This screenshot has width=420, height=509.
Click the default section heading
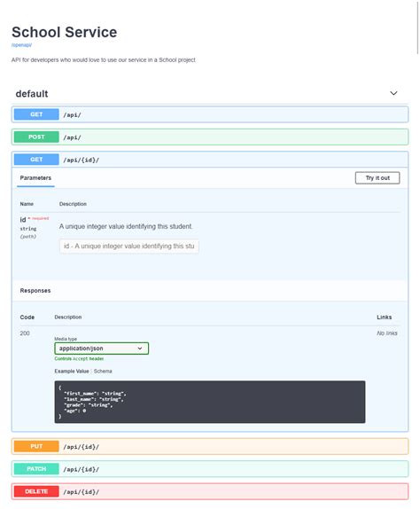32,94
